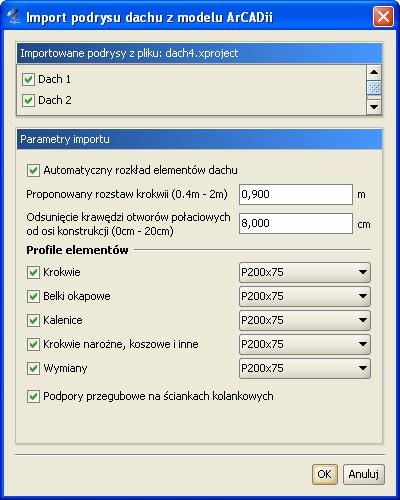Click the dialog title text
The image size is (400, 500).
click(149, 17)
